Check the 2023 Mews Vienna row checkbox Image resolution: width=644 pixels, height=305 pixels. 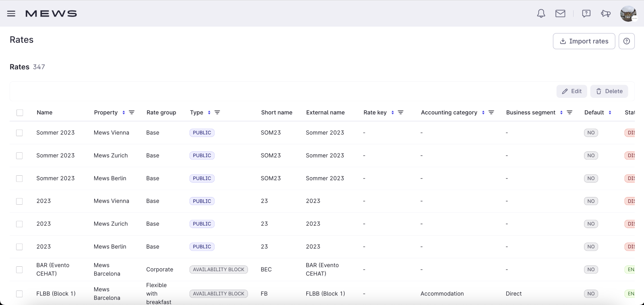[x=19, y=201]
